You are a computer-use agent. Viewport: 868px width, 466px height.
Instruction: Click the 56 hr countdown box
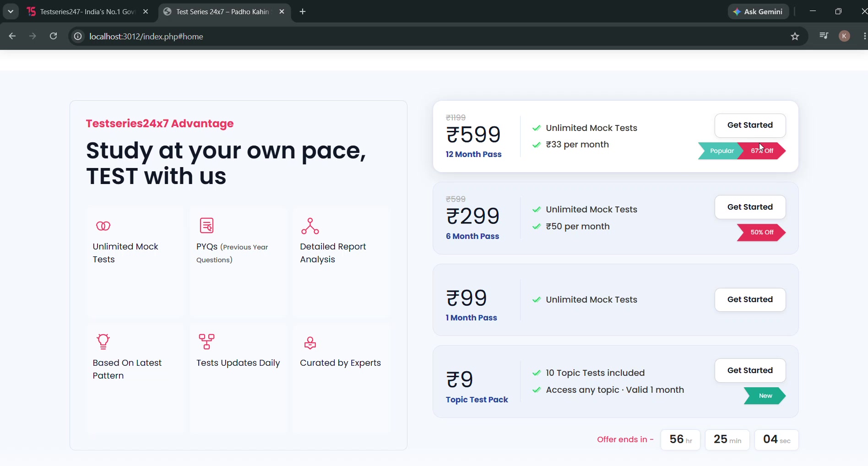click(x=680, y=439)
